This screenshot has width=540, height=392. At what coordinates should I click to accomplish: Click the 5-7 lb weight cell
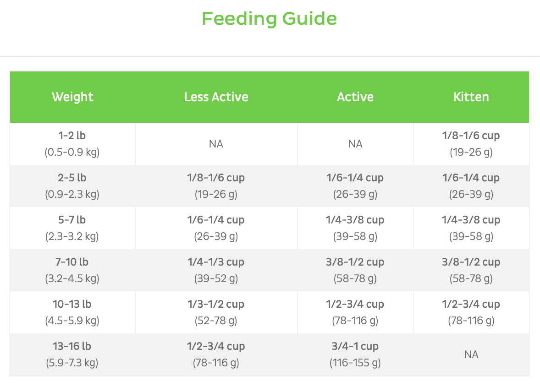[x=72, y=228]
